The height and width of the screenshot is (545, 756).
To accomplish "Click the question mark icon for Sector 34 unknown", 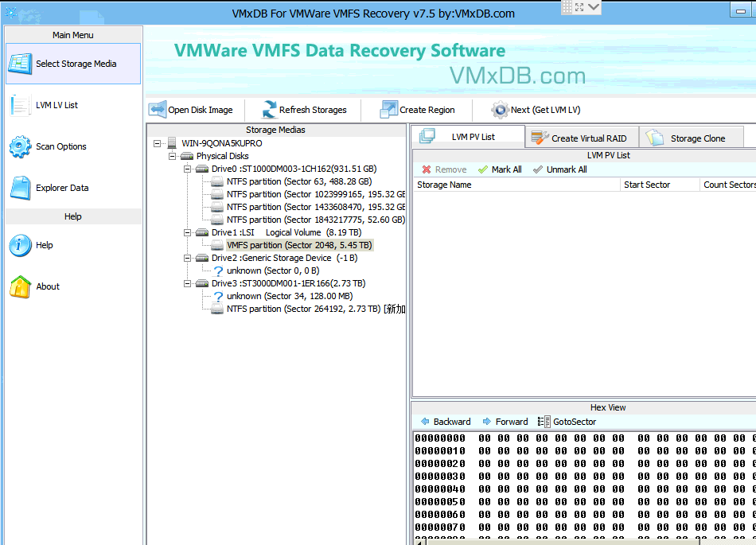I will (x=218, y=296).
